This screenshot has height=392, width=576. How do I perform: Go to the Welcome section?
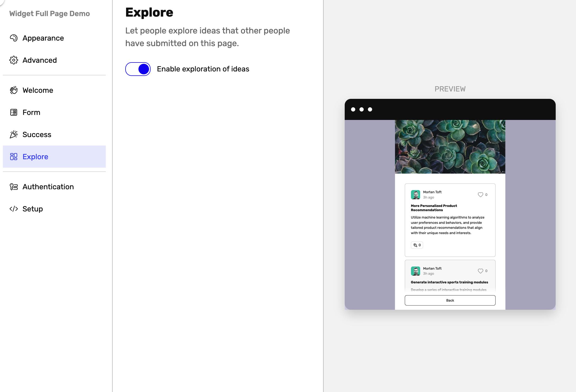[38, 90]
